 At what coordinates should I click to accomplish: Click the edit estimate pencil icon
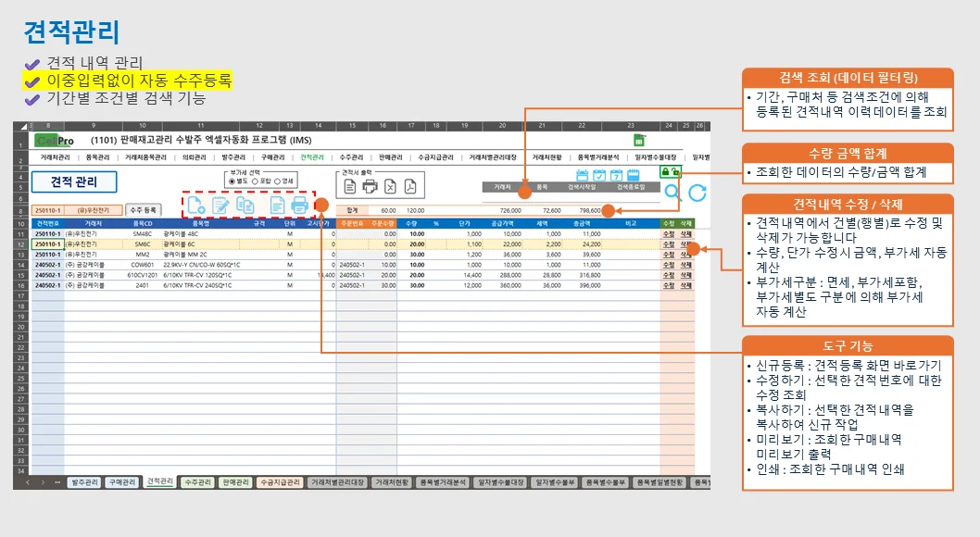pyautogui.click(x=220, y=206)
